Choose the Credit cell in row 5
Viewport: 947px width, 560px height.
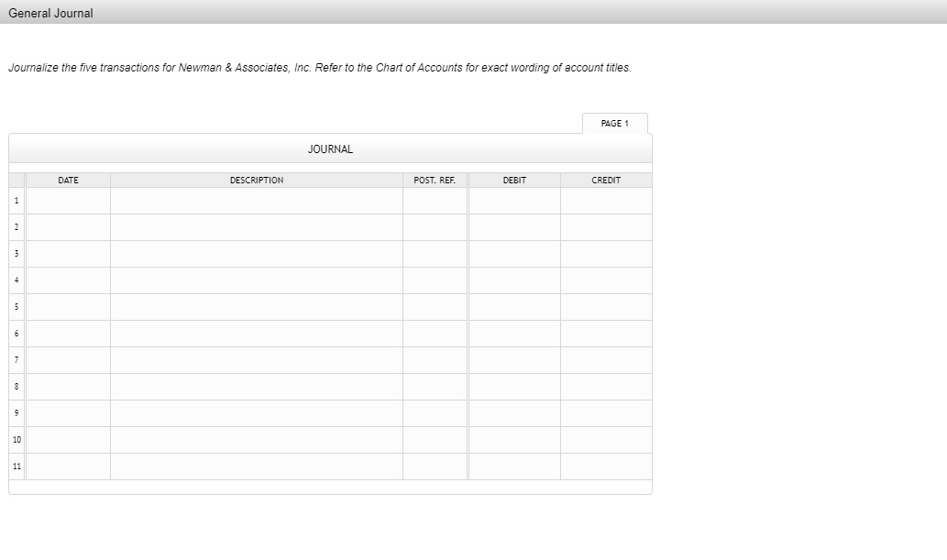point(606,307)
